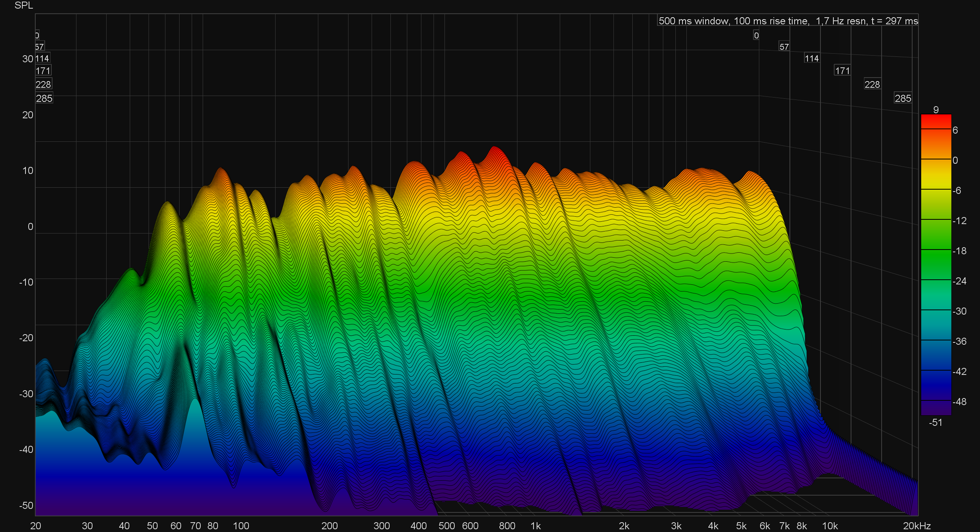Click the 100 tick on frequency axis

coord(241,526)
